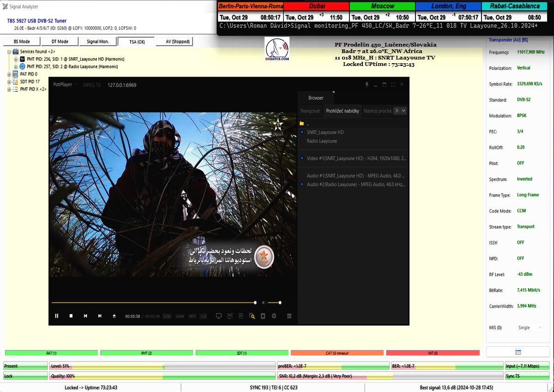Click the eject/open file icon
Image resolution: width=554 pixels, height=392 pixels.
(x=114, y=316)
